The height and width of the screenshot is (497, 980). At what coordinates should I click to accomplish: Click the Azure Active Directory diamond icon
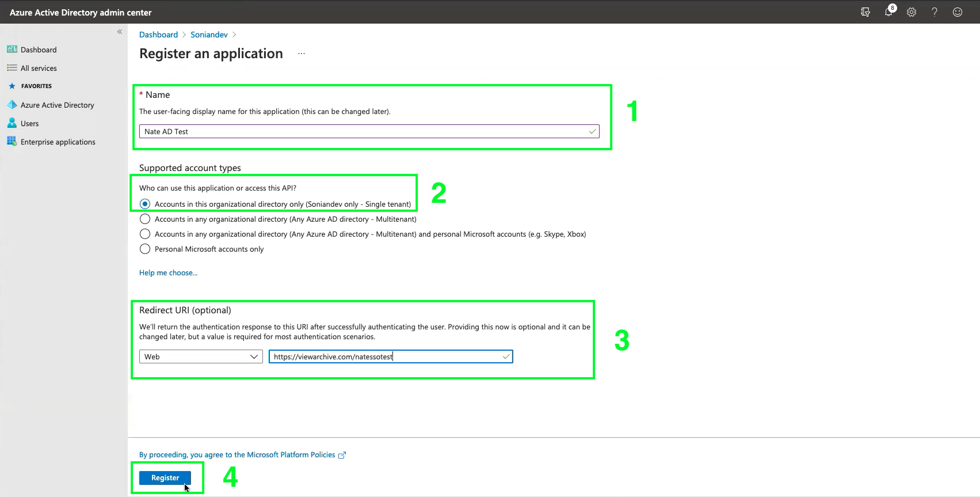pos(12,105)
